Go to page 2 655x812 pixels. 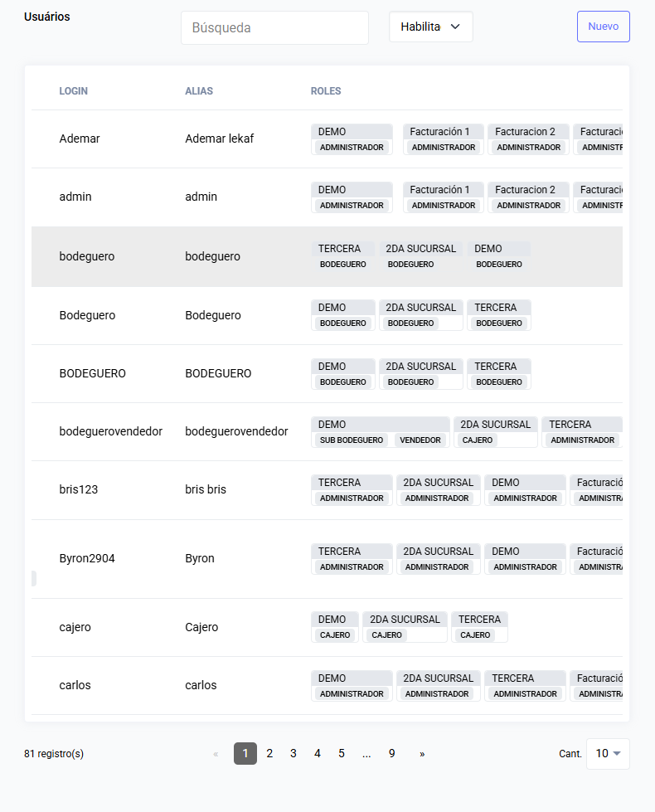(269, 753)
